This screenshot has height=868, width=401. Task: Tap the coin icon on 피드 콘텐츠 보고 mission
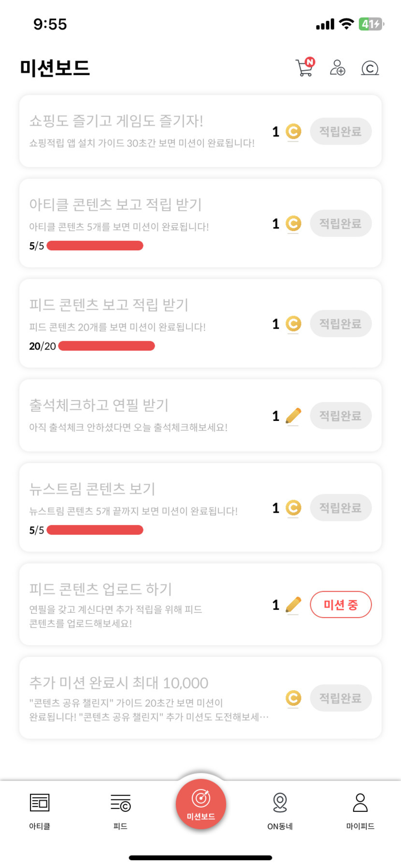click(293, 324)
